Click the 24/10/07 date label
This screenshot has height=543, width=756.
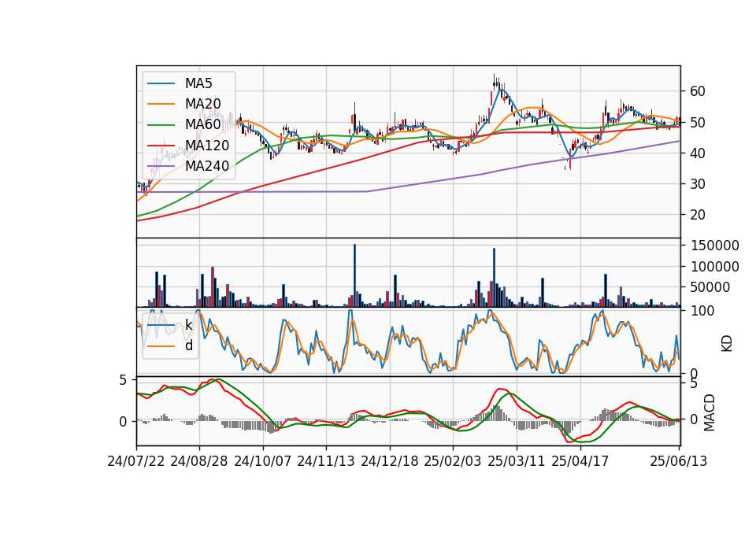coord(263,461)
